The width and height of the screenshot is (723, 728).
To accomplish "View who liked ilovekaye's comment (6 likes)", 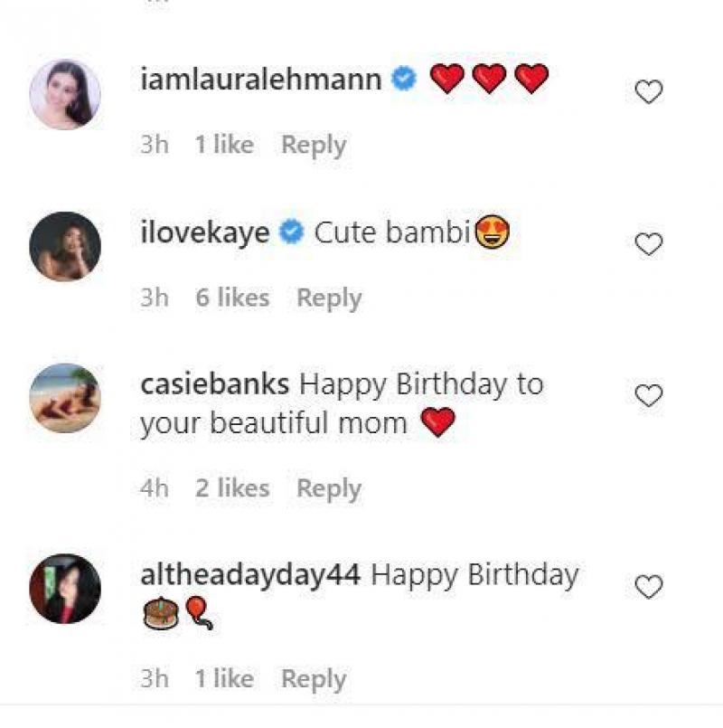I will (232, 298).
